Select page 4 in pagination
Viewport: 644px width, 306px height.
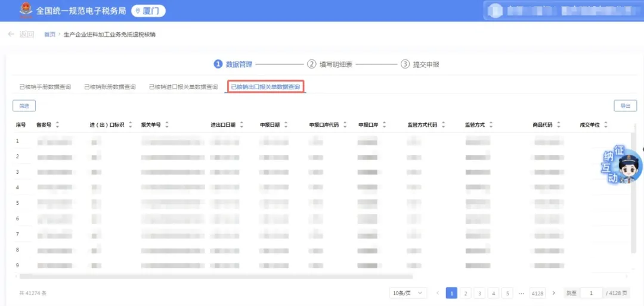[x=493, y=293]
